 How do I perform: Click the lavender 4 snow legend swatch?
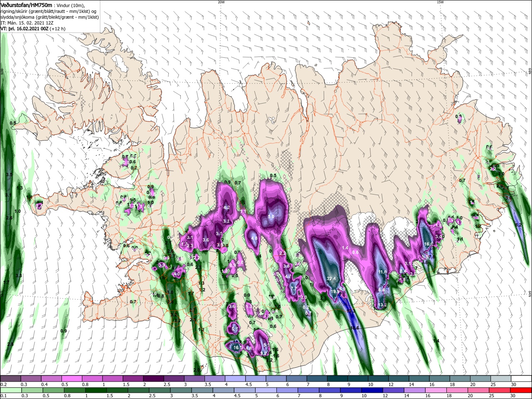pyautogui.click(x=235, y=379)
